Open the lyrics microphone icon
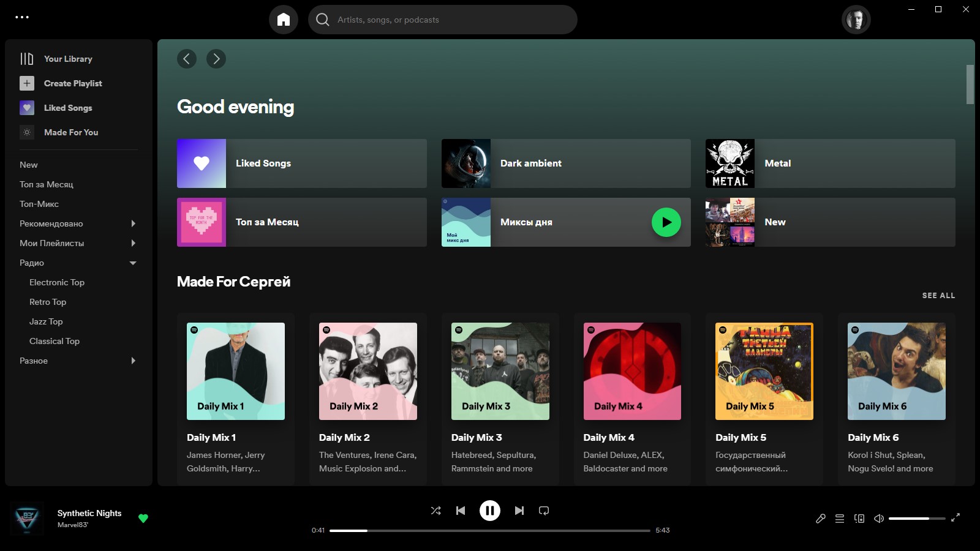 [821, 519]
